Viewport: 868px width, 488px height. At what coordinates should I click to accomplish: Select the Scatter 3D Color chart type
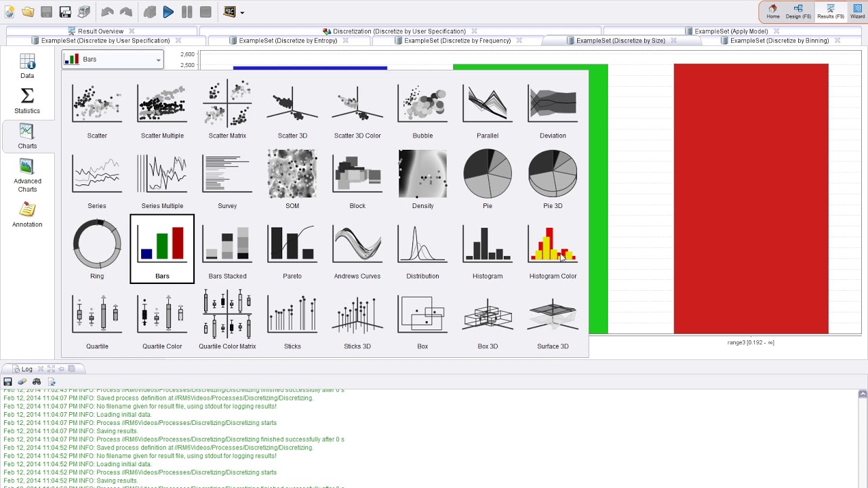[357, 109]
